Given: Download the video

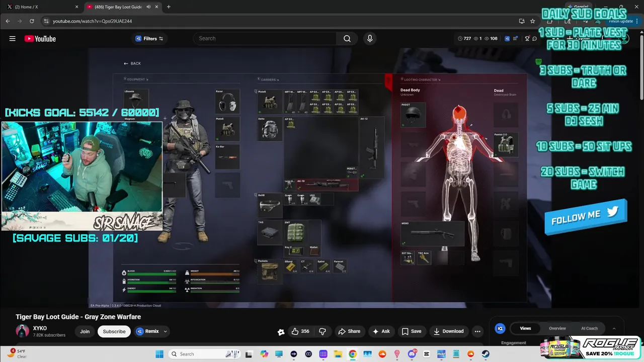Looking at the screenshot, I should 449,331.
